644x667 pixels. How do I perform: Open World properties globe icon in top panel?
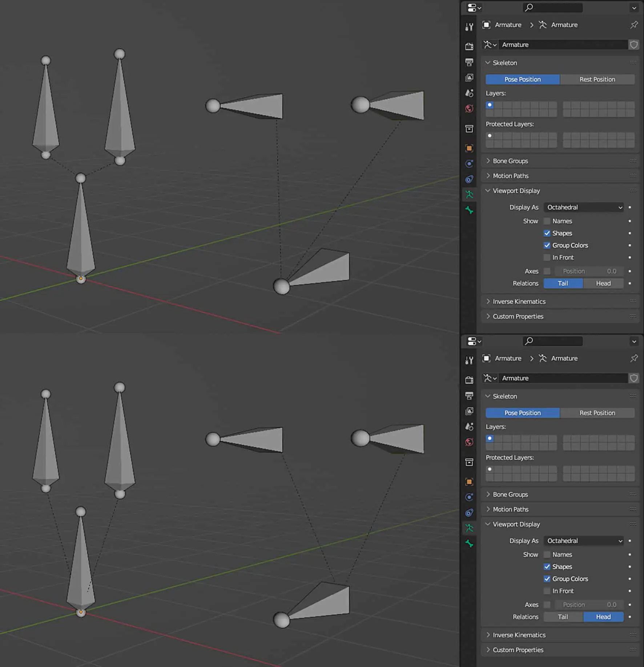[469, 109]
